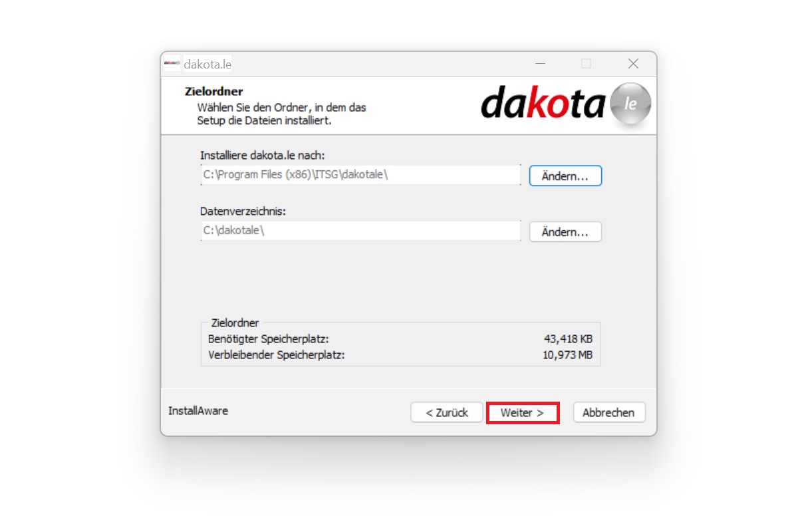Click the dakota wordmark in the header
The width and height of the screenshot is (798, 532).
(543, 103)
